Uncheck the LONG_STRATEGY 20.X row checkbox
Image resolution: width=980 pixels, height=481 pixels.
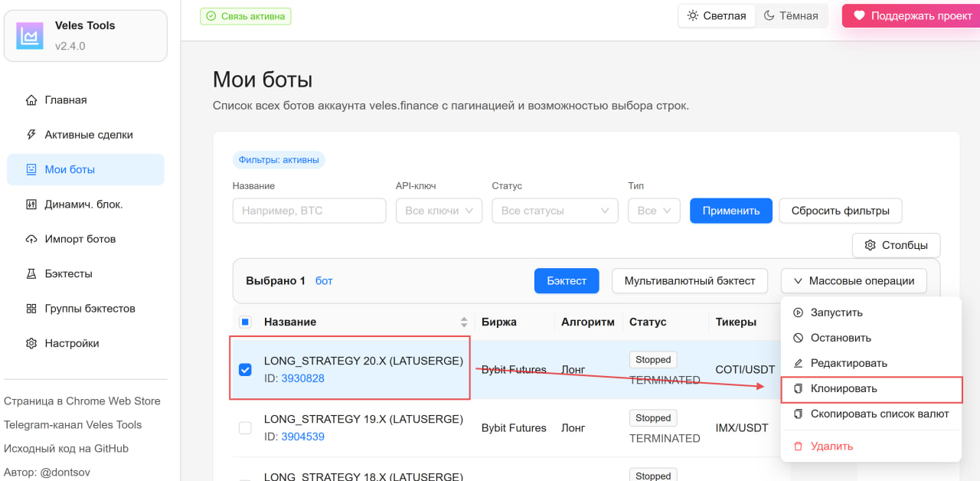tap(245, 370)
